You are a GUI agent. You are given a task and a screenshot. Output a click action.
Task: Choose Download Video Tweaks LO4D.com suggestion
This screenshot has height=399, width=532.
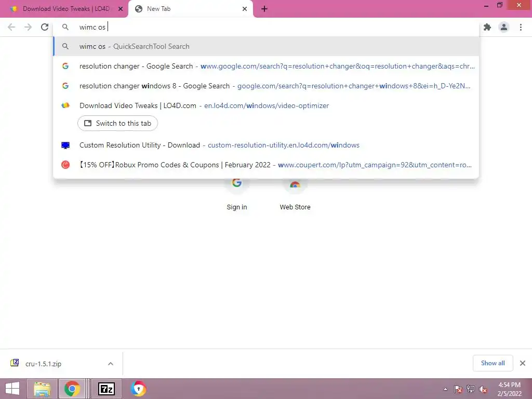click(266, 105)
